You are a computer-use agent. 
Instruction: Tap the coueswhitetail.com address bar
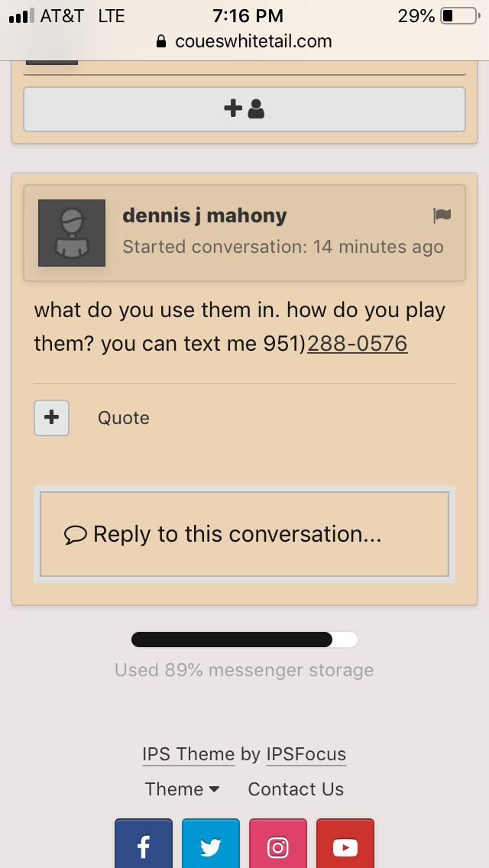(244, 41)
